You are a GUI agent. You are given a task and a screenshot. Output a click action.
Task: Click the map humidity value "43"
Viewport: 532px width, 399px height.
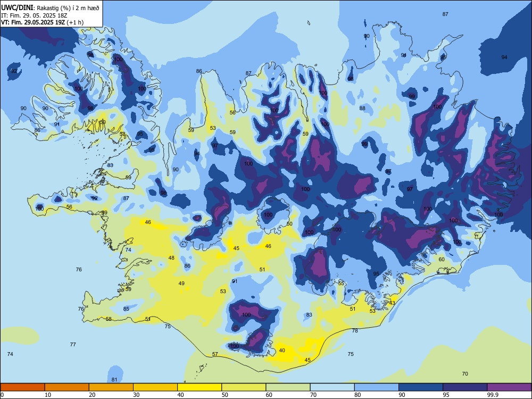click(x=392, y=303)
